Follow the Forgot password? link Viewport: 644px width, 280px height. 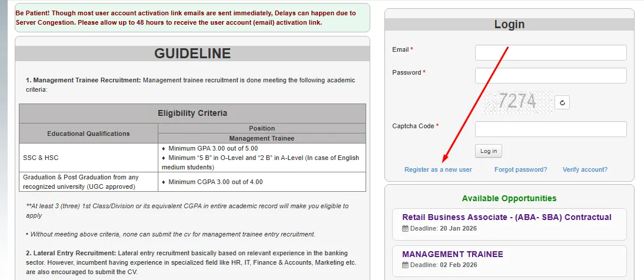coord(520,169)
